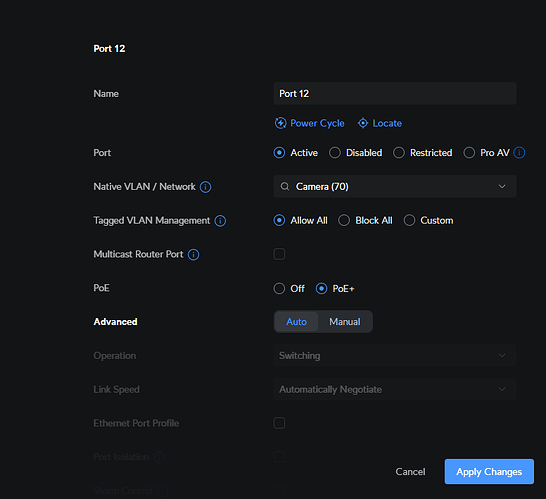Switch Advanced mode to Manual
This screenshot has height=499, width=546.
pos(345,322)
